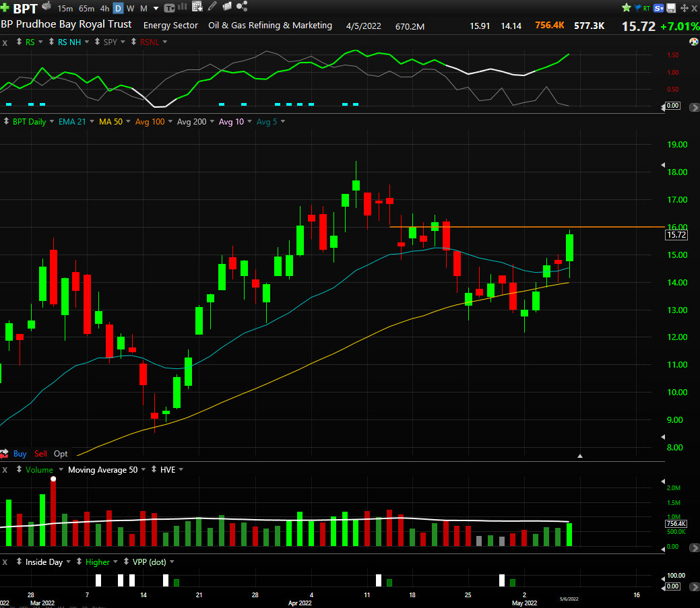Click the reorder arrows beside HVE

click(x=154, y=469)
